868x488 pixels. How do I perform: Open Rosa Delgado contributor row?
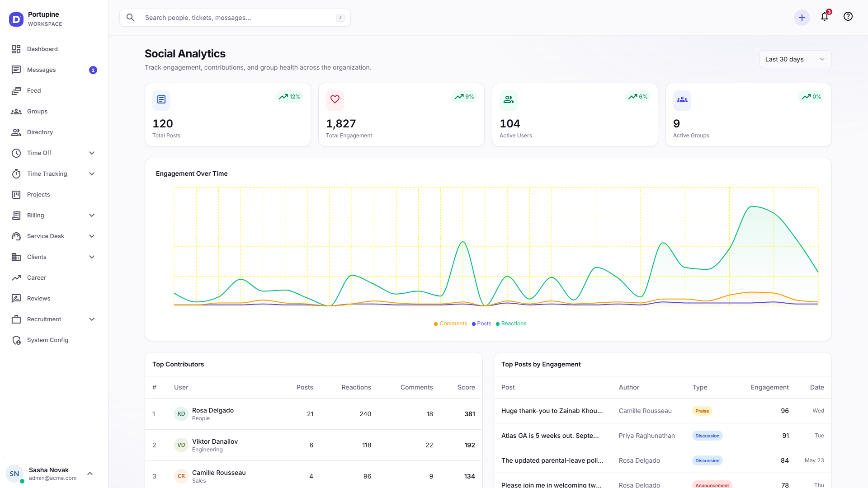(x=313, y=414)
